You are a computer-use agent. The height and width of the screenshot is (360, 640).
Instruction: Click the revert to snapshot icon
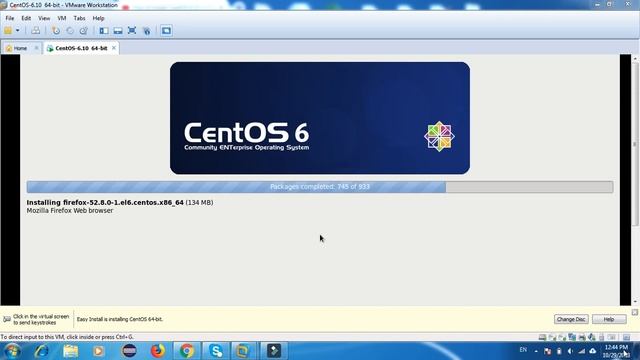pyautogui.click(x=70, y=31)
